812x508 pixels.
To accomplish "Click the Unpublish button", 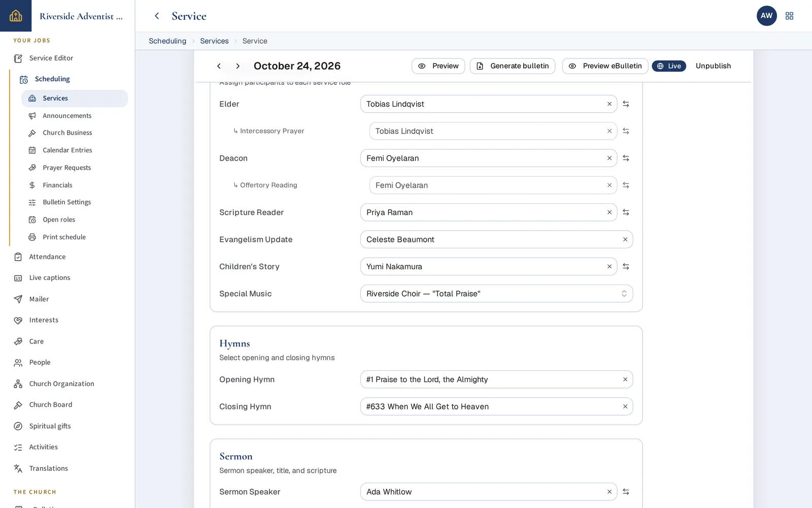I will [713, 66].
